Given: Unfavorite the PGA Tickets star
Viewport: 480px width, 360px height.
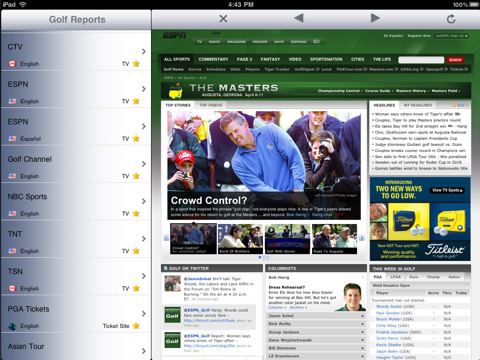Looking at the screenshot, I should coord(136,326).
